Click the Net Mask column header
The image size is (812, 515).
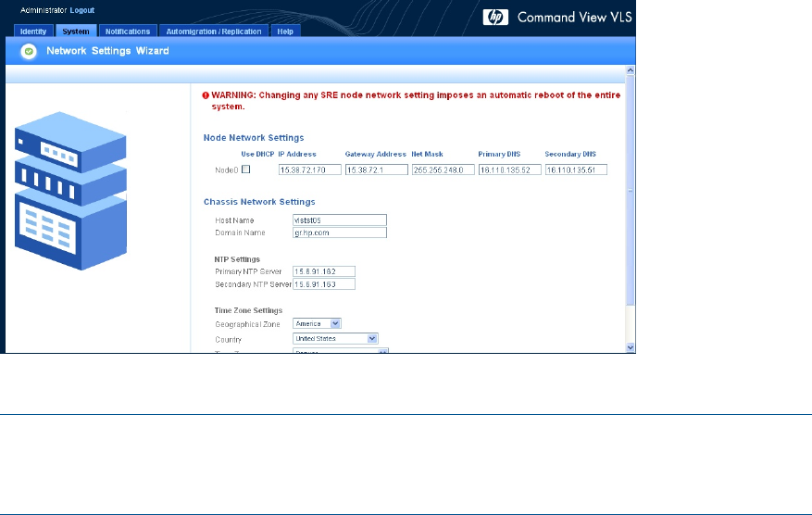tap(427, 154)
